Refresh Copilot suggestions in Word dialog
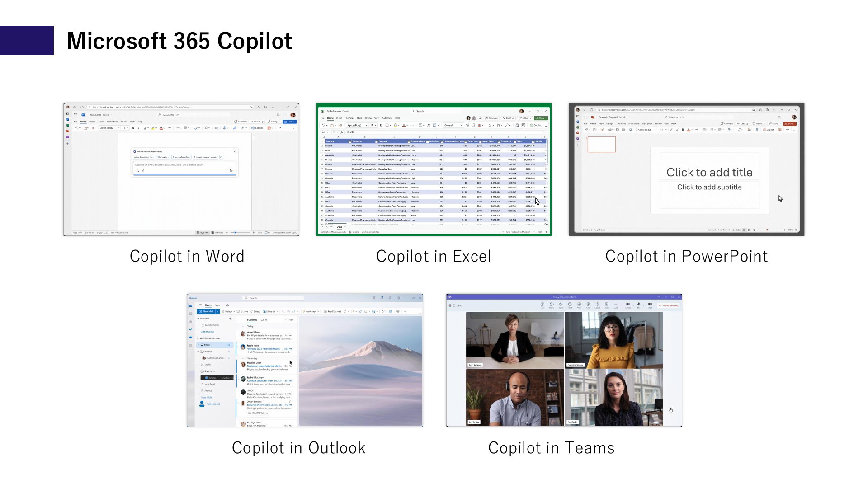 point(221,157)
